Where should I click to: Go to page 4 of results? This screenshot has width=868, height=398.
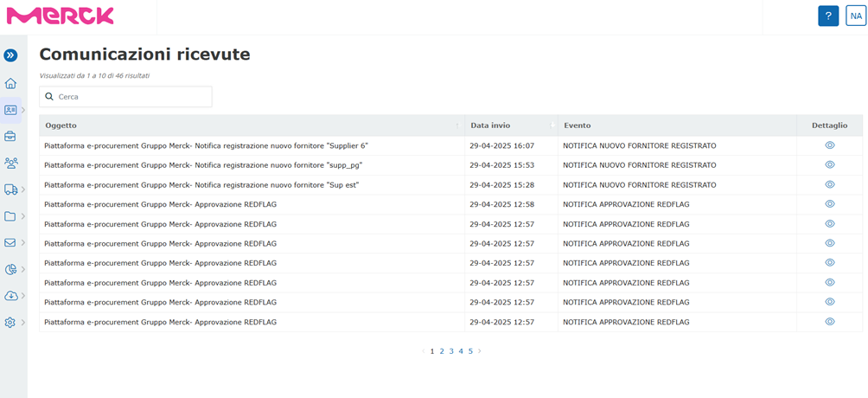click(461, 351)
